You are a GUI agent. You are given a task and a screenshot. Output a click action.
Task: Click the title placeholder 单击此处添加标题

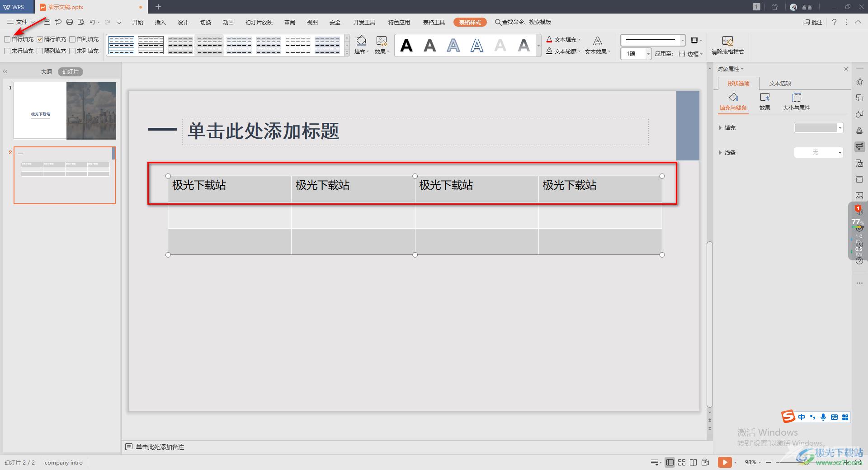tap(415, 132)
